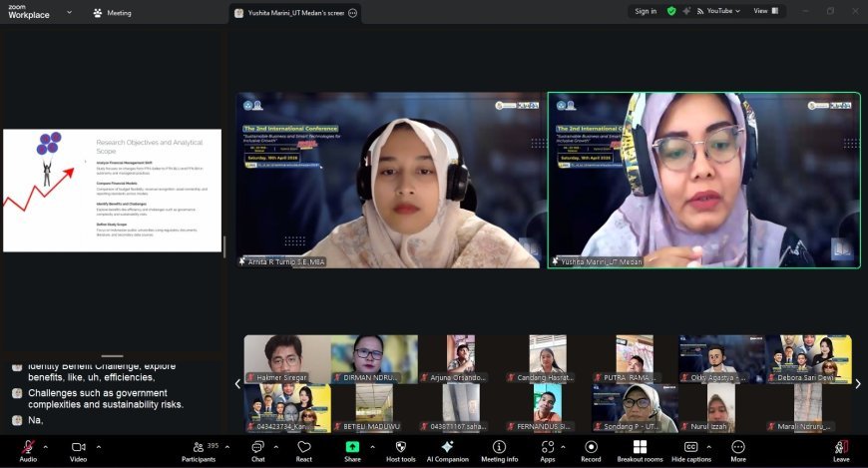Screen dimensions: 868x468
Task: Click caption text "Na,"
Action: coord(36,420)
